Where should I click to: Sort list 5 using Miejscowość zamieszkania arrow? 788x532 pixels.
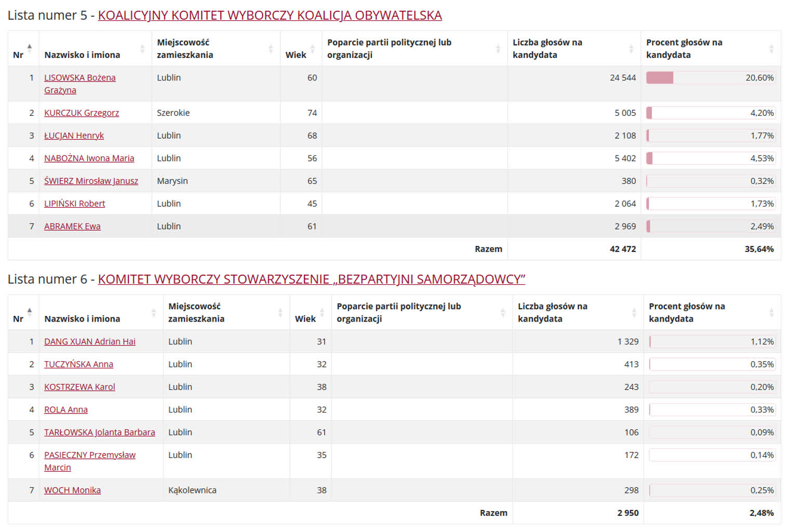270,49
